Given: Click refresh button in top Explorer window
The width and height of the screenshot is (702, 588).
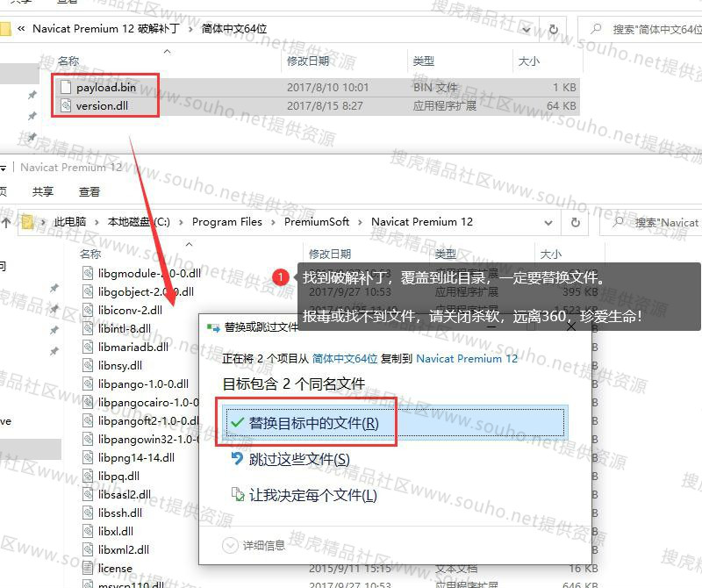Looking at the screenshot, I should coord(554,30).
